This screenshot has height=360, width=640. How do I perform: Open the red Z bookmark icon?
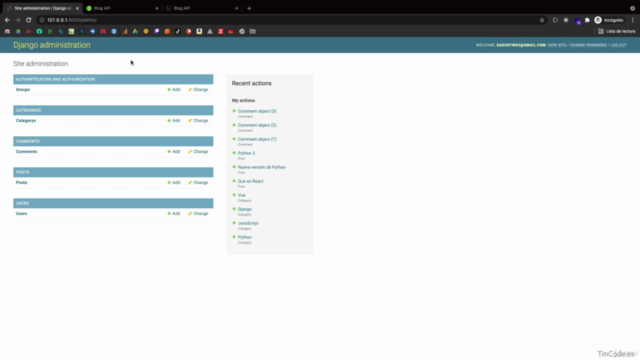coord(221,31)
